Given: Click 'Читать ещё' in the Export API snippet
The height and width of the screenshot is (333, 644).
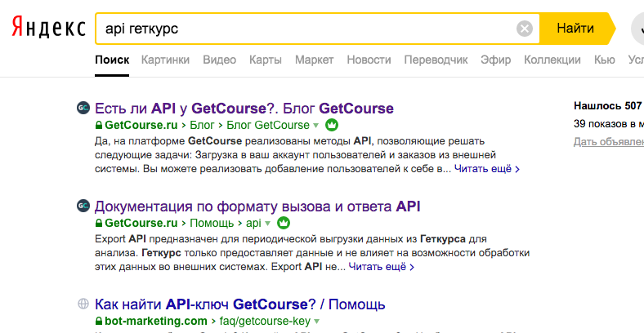Looking at the screenshot, I should tap(382, 267).
